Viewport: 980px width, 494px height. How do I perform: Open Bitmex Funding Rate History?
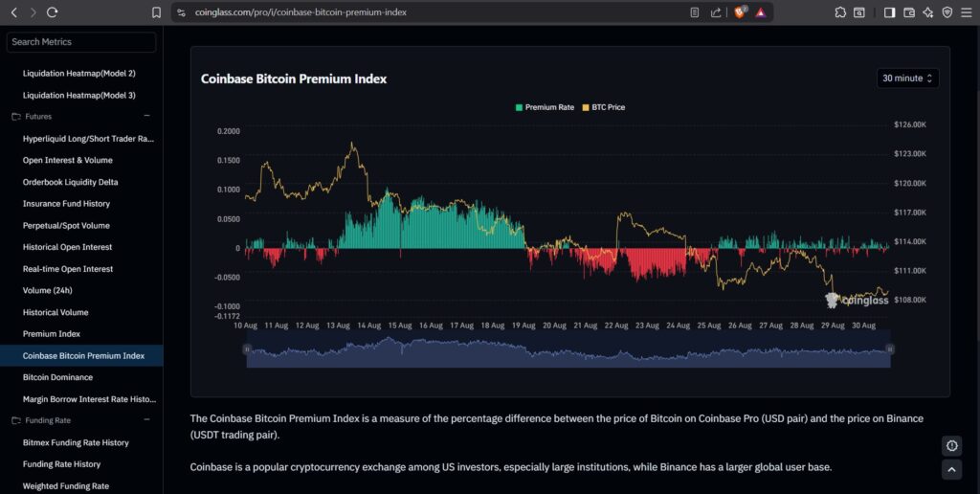tap(76, 442)
